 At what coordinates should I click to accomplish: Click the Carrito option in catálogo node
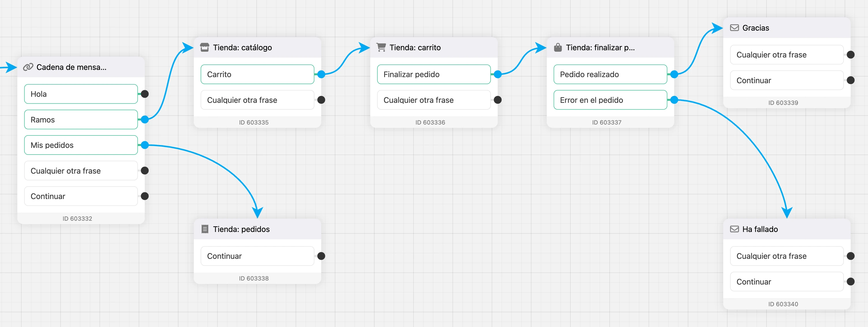pyautogui.click(x=258, y=75)
